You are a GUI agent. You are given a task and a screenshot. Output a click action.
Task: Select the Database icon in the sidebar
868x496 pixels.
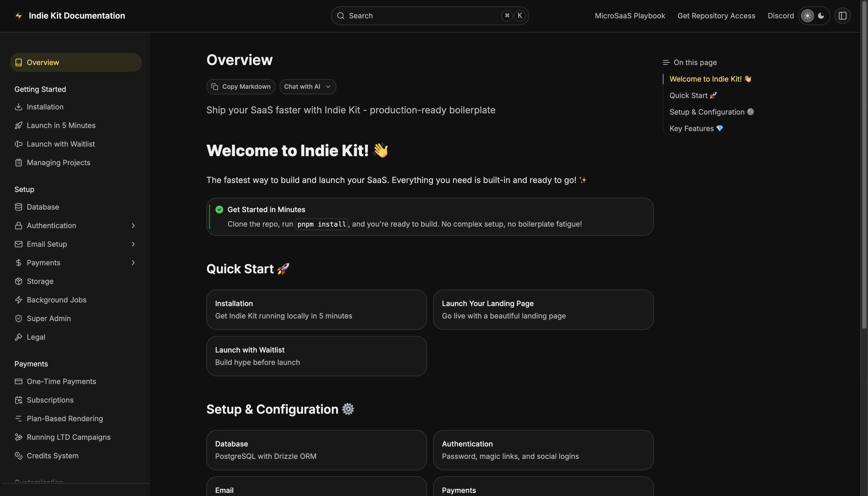[x=19, y=207]
